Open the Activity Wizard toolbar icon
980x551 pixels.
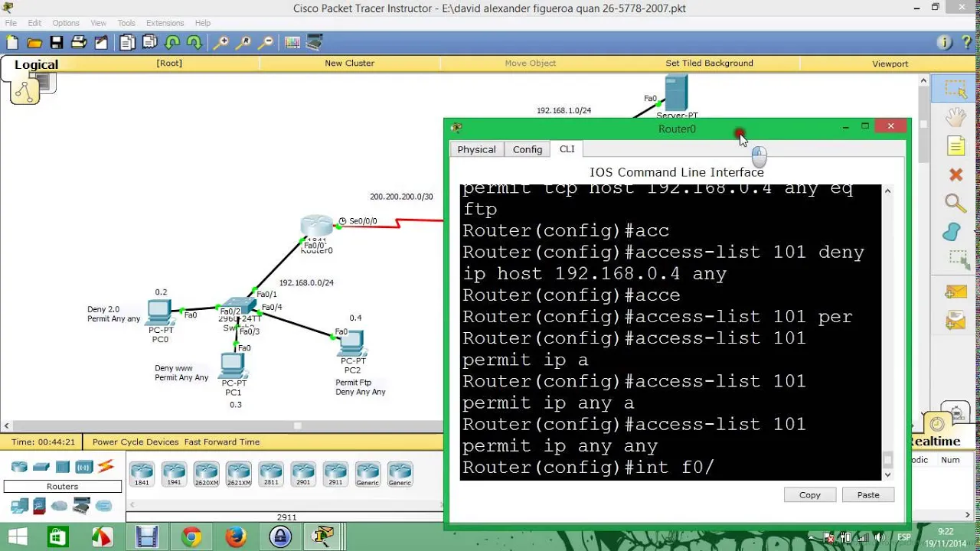click(101, 43)
